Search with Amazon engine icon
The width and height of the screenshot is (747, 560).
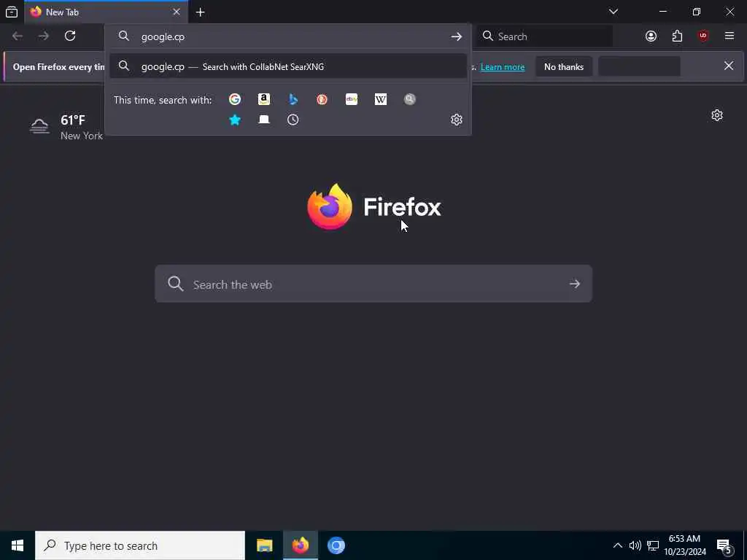pos(264,99)
